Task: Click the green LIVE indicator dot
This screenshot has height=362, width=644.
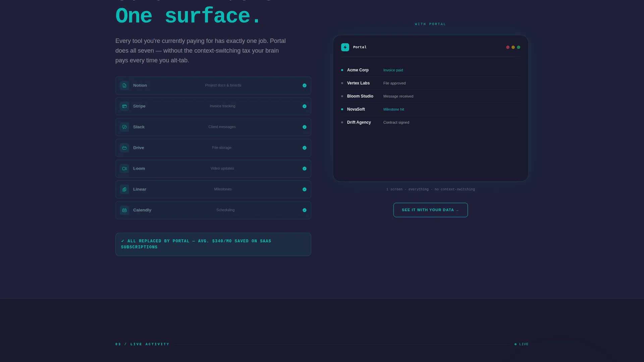Action: point(516,344)
